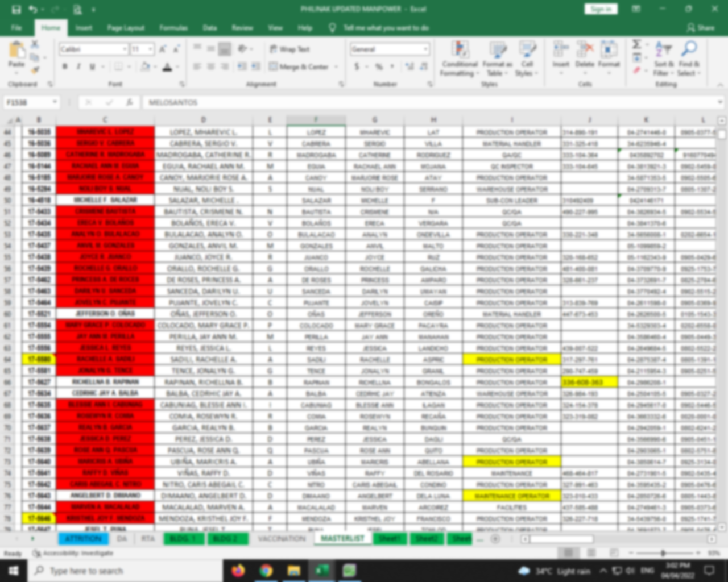Open the notification center icon
Viewport: 728px width, 582px height.
(709, 570)
